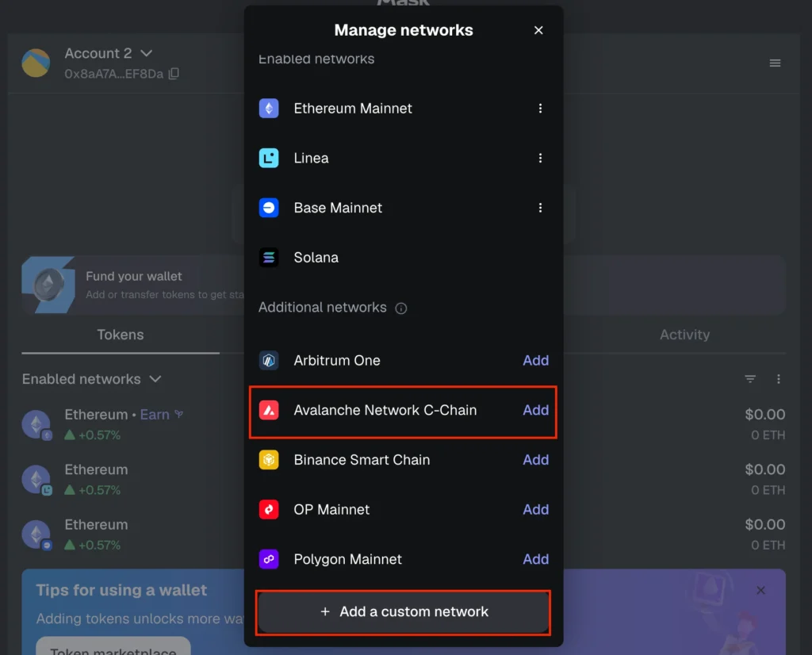Expand the Enabled networks filter dropdown
Viewport: 812px width, 655px height.
pyautogui.click(x=155, y=379)
